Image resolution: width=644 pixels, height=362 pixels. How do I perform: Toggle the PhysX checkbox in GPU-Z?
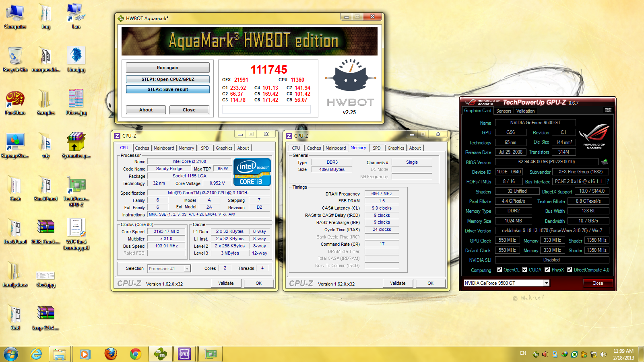point(547,270)
